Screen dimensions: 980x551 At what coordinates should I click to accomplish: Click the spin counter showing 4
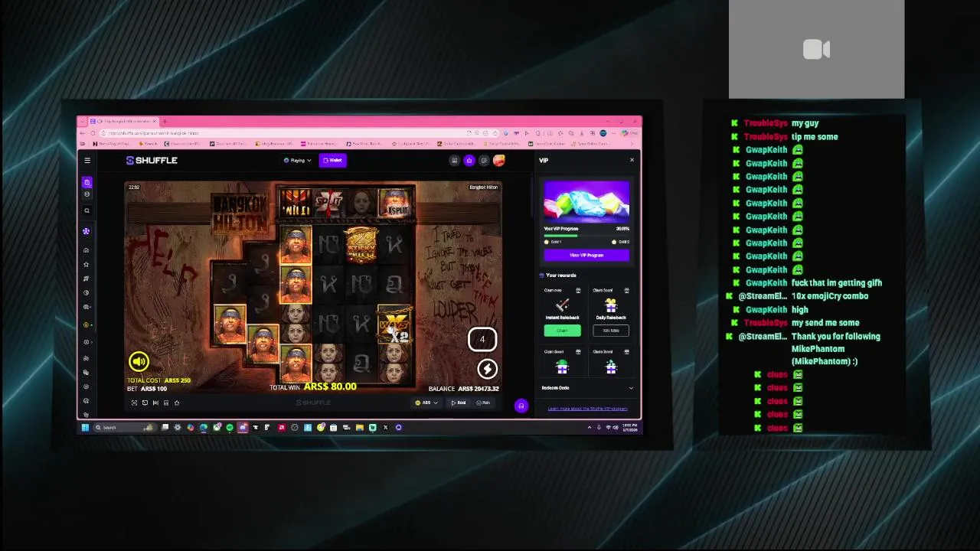point(482,339)
